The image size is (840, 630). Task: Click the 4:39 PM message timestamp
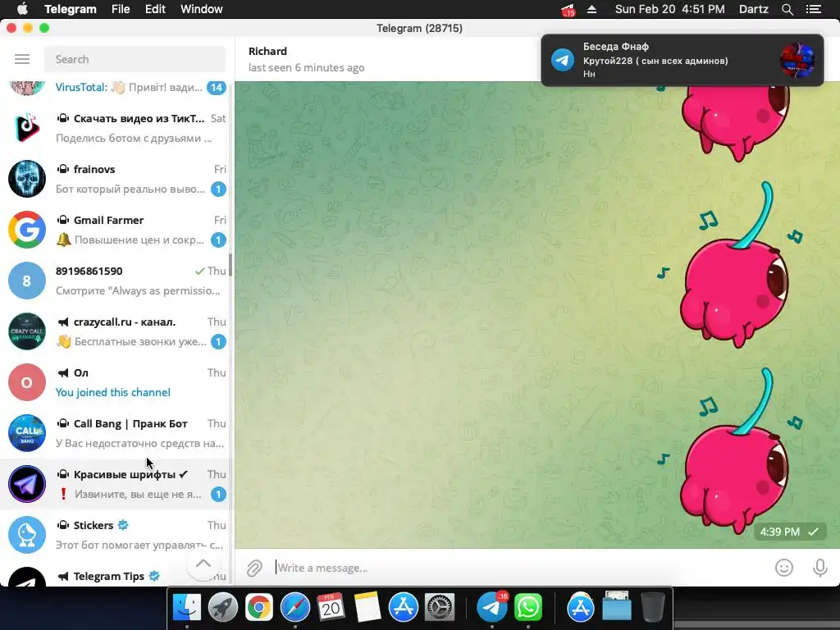(x=779, y=532)
